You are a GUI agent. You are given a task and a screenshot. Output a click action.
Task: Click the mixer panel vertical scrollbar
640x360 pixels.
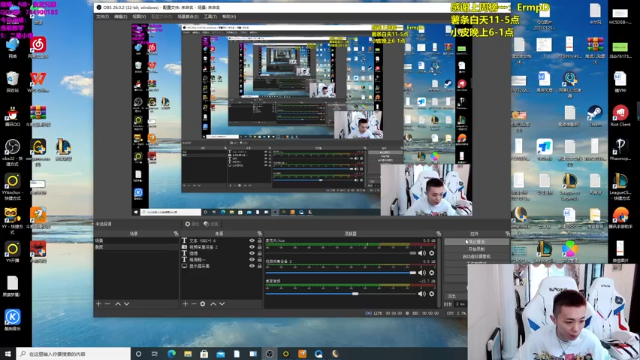tap(440, 272)
